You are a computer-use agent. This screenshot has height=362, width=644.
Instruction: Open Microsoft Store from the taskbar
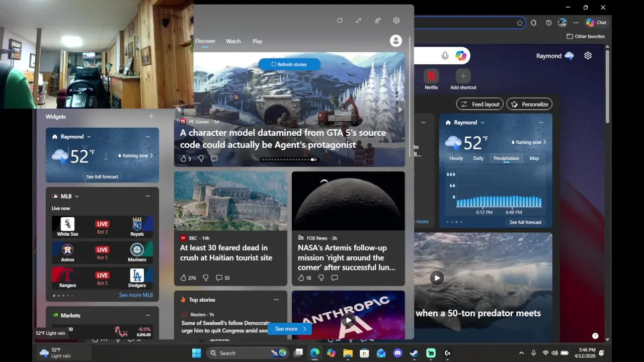click(364, 353)
